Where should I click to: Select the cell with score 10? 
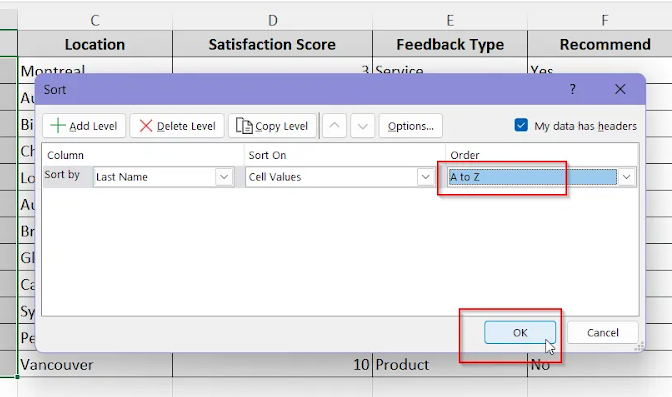click(273, 365)
